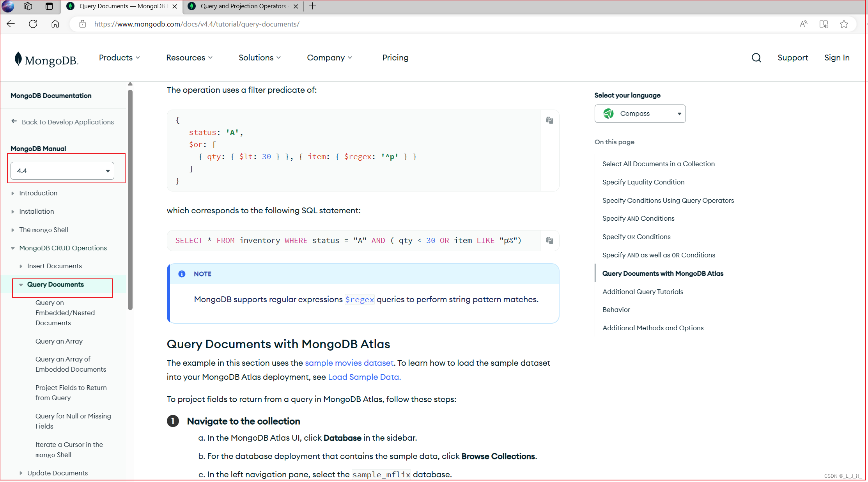
Task: Collapse the Query Documents section
Action: 21,285
